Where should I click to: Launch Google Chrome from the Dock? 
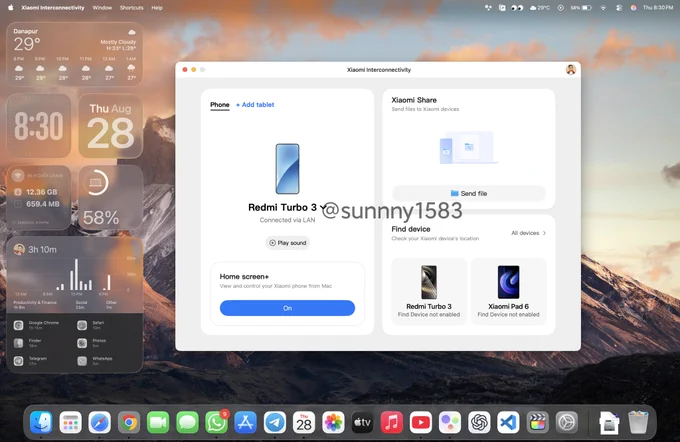(x=129, y=422)
